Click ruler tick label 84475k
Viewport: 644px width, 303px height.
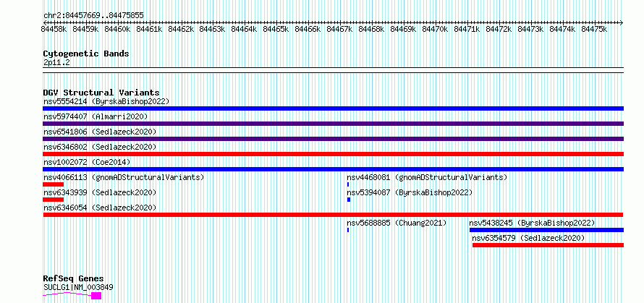tap(594, 29)
